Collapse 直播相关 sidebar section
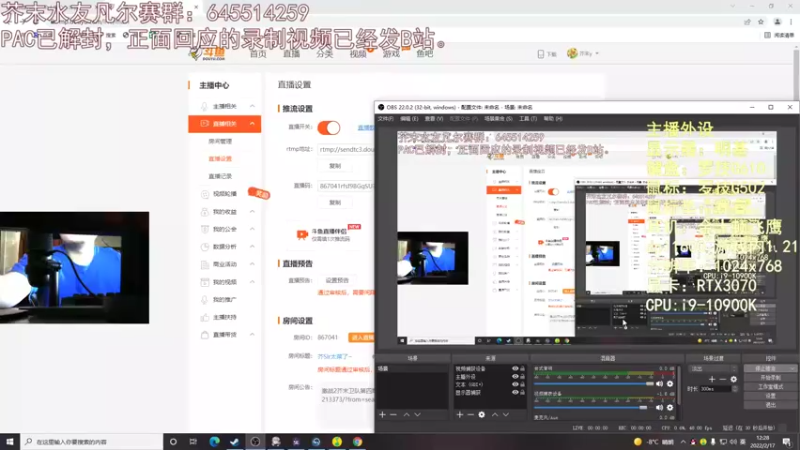 tap(252, 123)
